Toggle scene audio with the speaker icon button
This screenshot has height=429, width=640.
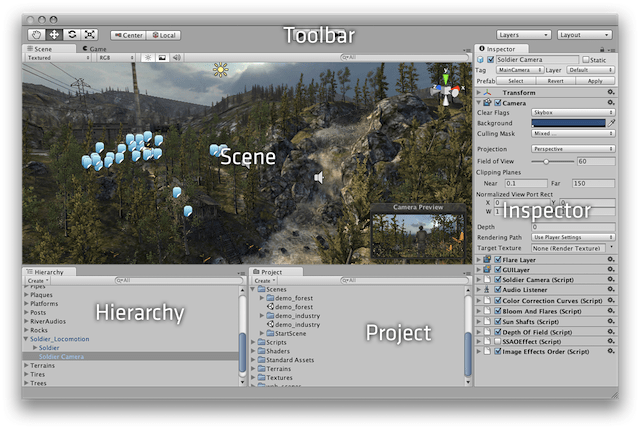tap(176, 58)
